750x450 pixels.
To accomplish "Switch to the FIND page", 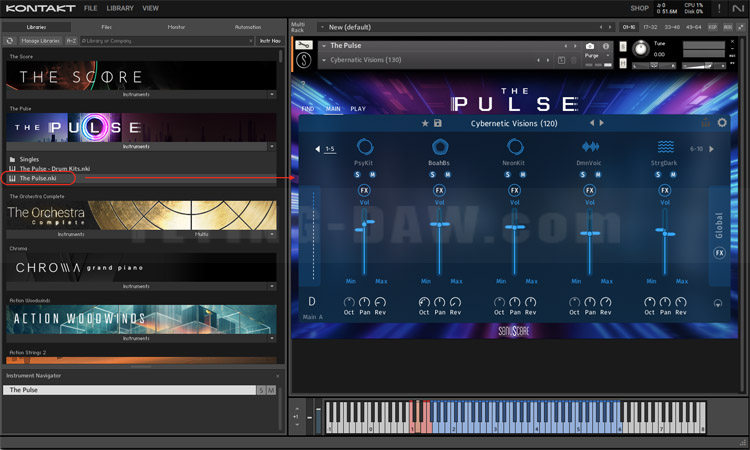I will coord(308,109).
